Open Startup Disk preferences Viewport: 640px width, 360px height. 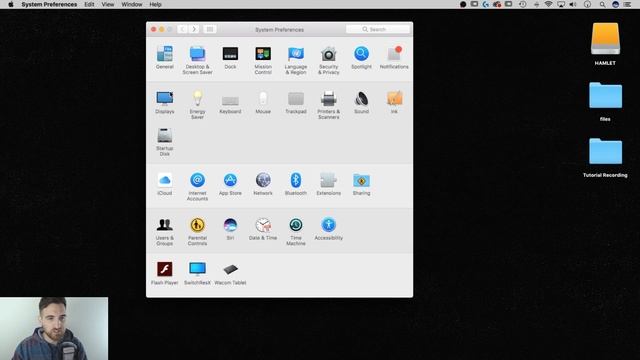(164, 142)
